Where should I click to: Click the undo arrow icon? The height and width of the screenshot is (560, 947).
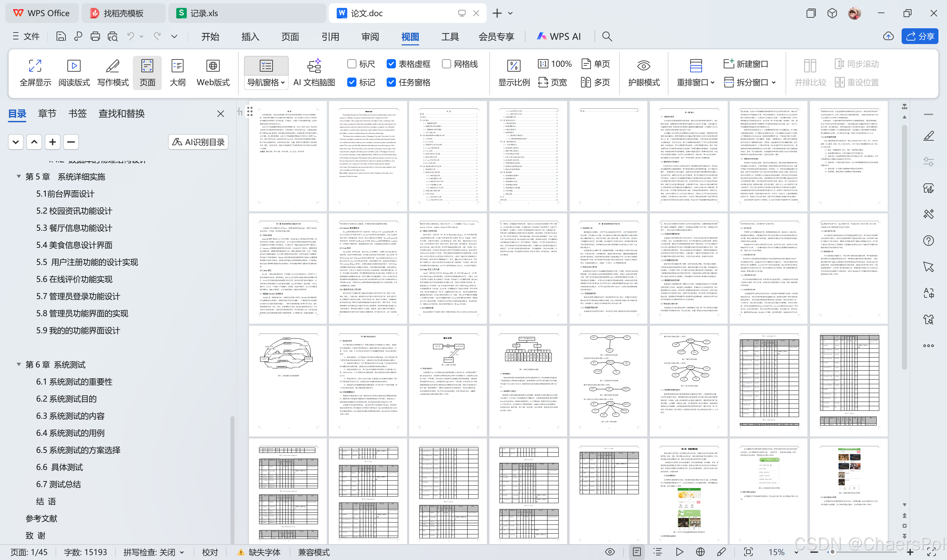[x=131, y=36]
